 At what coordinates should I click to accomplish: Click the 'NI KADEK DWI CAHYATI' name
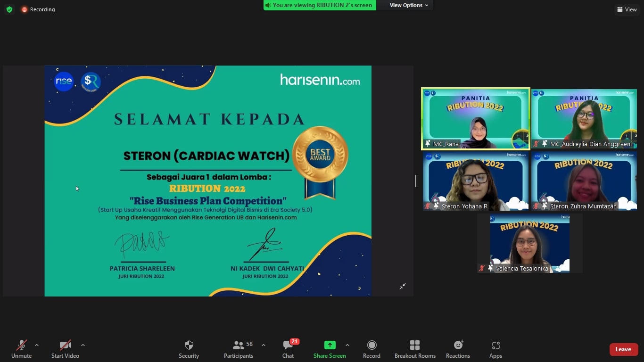coord(267,268)
